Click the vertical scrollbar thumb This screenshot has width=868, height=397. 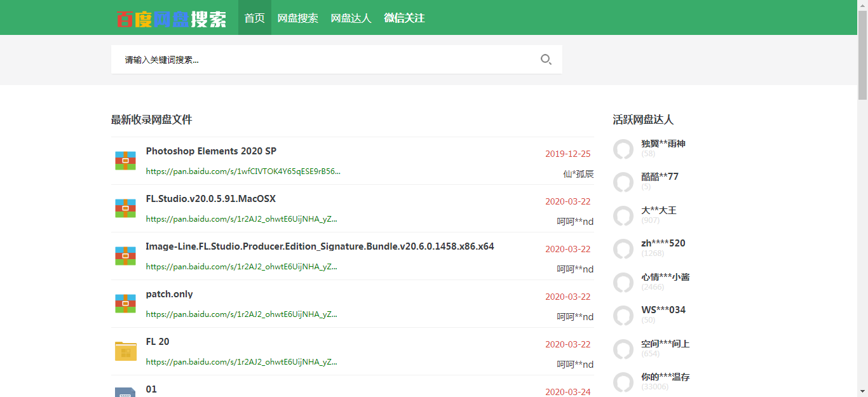862,55
